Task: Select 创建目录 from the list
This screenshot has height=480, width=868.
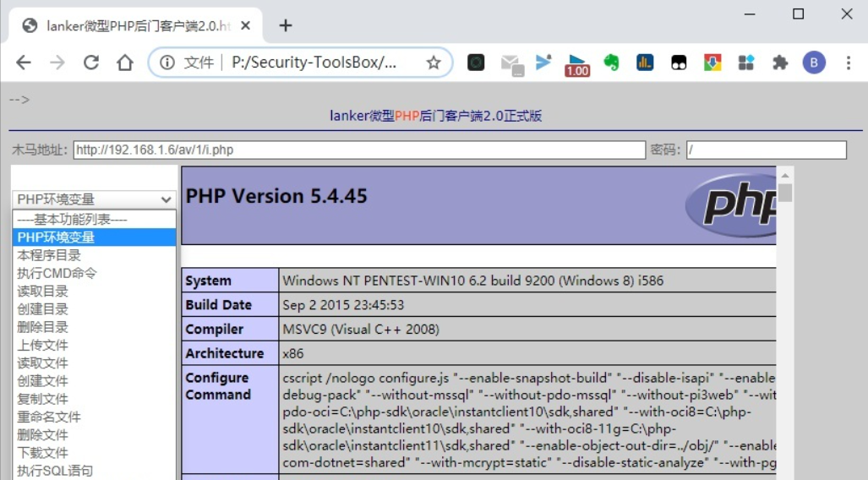Action: pyautogui.click(x=94, y=309)
